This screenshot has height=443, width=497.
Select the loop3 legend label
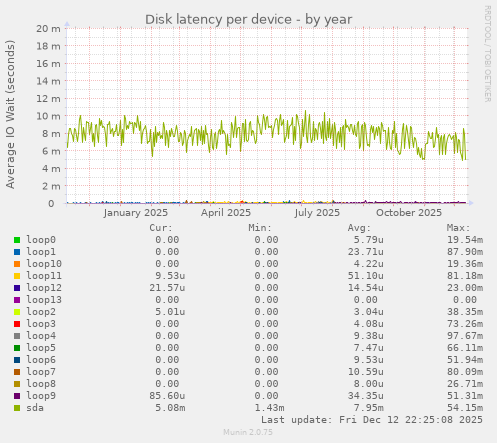[41, 324]
